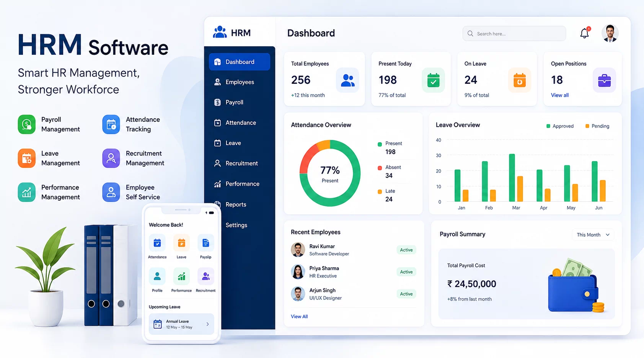644x358 pixels.
Task: Tap the Attendance icon on phone
Action: pos(157,243)
